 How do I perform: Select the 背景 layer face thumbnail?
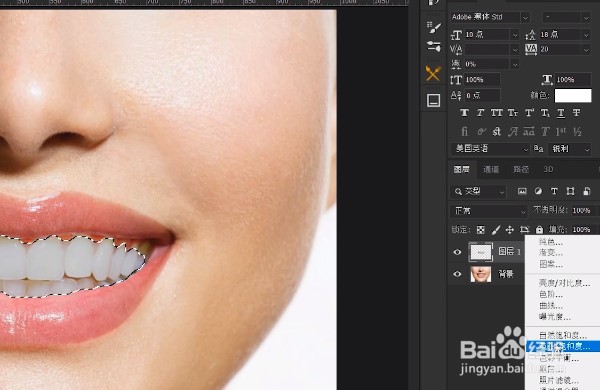click(481, 274)
